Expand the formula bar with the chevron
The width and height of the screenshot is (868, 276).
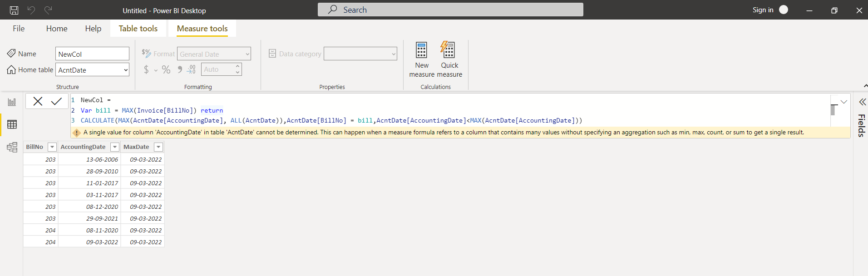(x=844, y=102)
